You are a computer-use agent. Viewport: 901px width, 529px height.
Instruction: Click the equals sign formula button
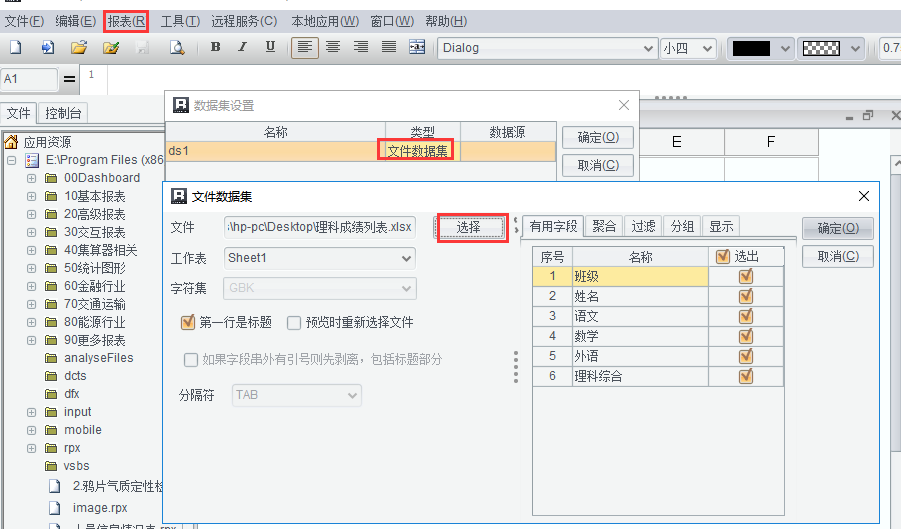point(70,79)
